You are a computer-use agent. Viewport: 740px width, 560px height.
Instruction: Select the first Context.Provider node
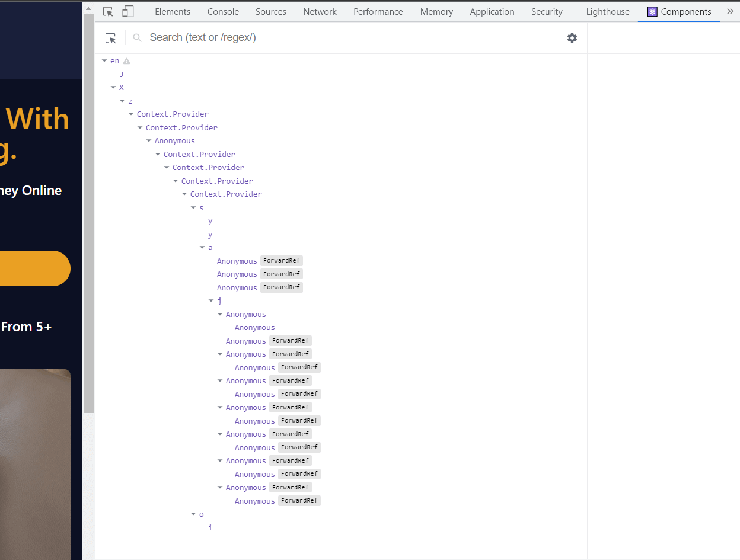tap(173, 114)
